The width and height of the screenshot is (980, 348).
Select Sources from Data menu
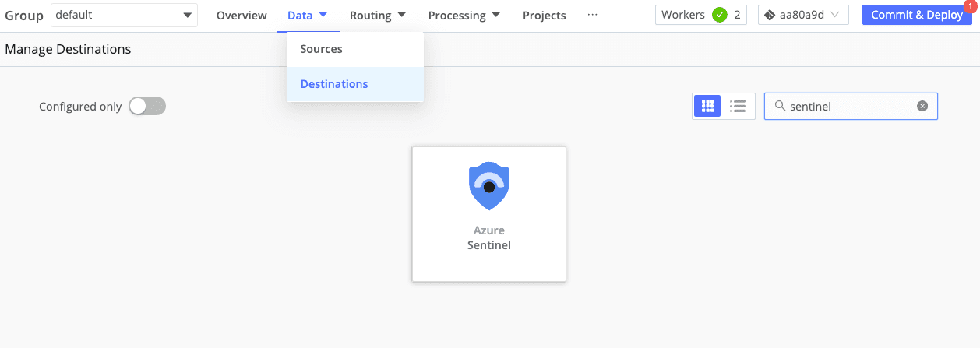tap(322, 49)
